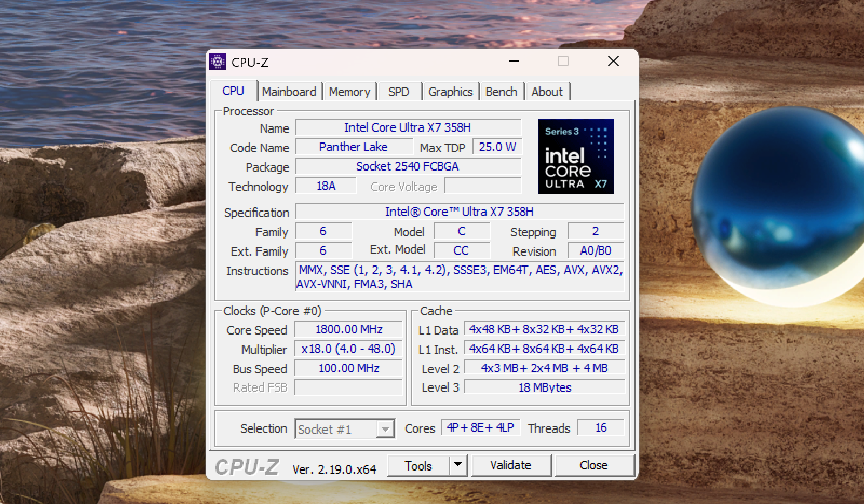The image size is (864, 504).
Task: Click the Tools button
Action: [418, 466]
